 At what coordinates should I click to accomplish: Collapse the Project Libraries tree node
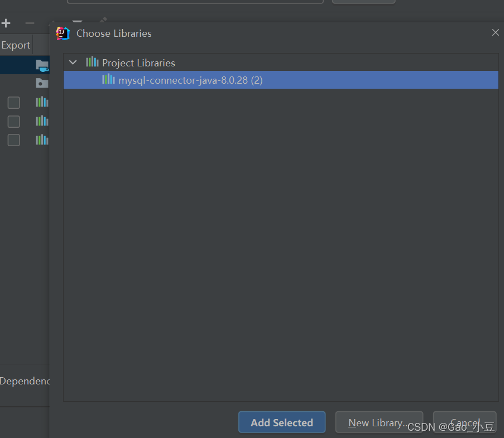pyautogui.click(x=73, y=62)
